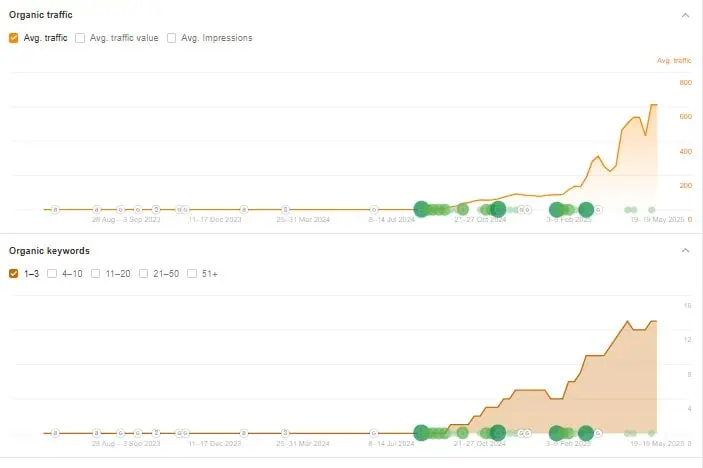Click the marker labeled 2 on Organic traffic timeline
Screen dimensions: 703x468
[x=156, y=209]
